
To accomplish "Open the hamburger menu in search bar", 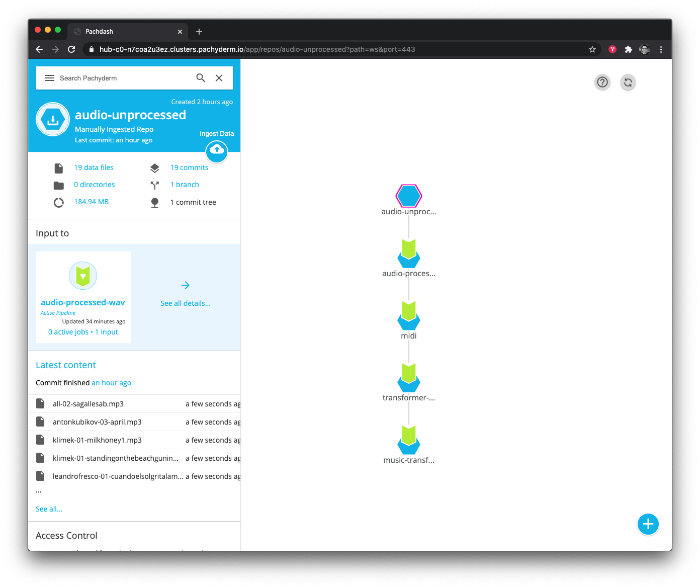I will (x=50, y=78).
